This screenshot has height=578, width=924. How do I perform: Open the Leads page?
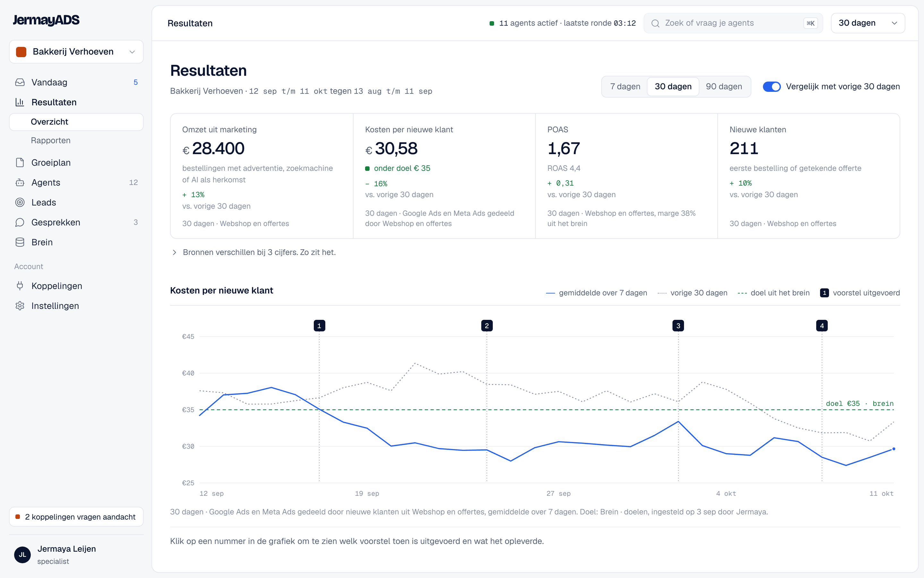[76, 202]
